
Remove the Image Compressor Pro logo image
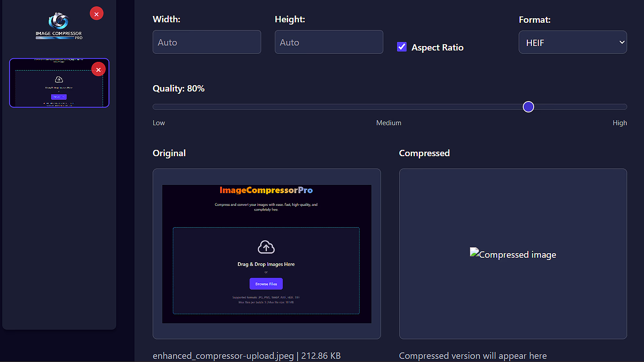point(97,14)
